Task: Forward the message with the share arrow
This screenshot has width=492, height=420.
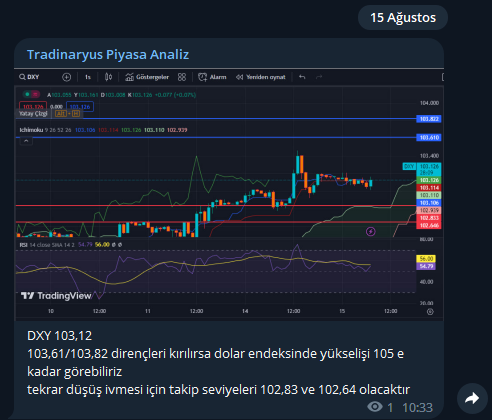Action: coord(472,398)
